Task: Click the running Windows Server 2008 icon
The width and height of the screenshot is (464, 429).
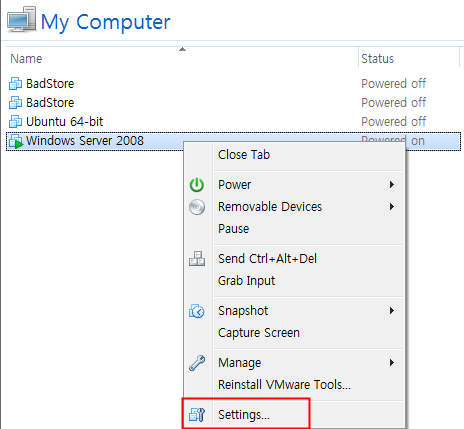Action: tap(16, 141)
